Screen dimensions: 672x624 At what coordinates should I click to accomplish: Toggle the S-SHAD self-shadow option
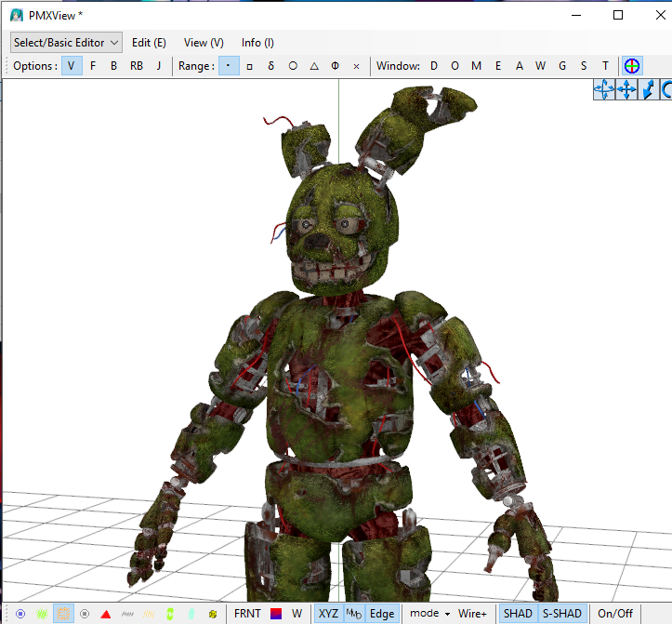[x=562, y=614]
